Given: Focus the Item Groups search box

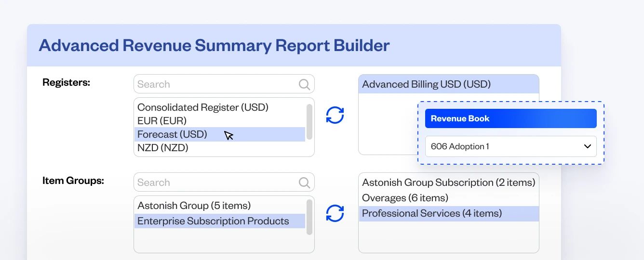Looking at the screenshot, I should pyautogui.click(x=217, y=182).
